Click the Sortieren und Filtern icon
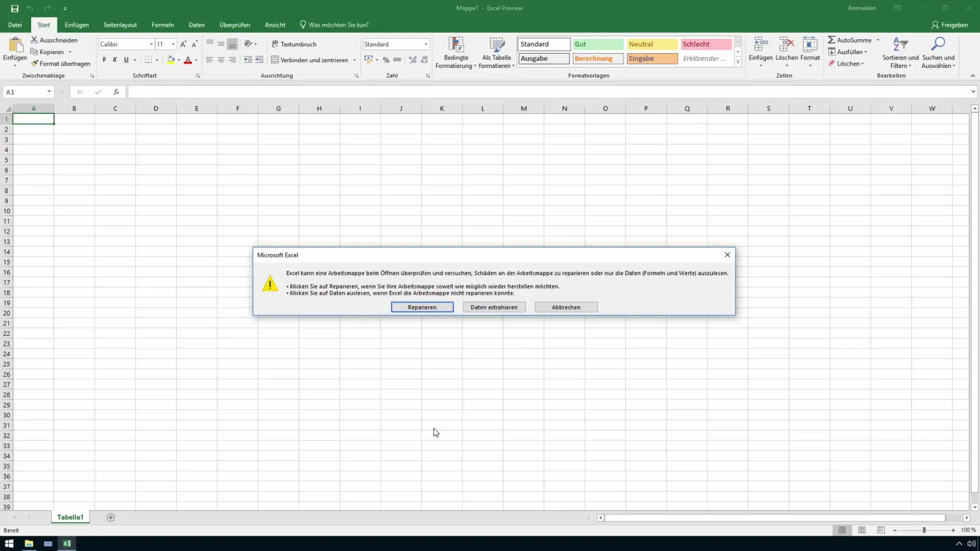The image size is (980, 551). (900, 45)
